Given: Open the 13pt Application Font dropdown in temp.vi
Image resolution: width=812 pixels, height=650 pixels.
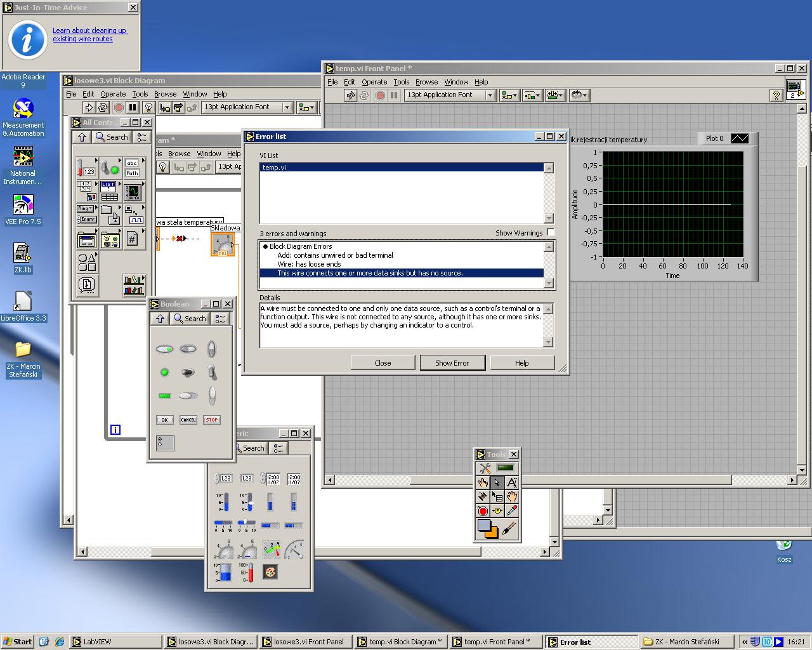Looking at the screenshot, I should [489, 95].
